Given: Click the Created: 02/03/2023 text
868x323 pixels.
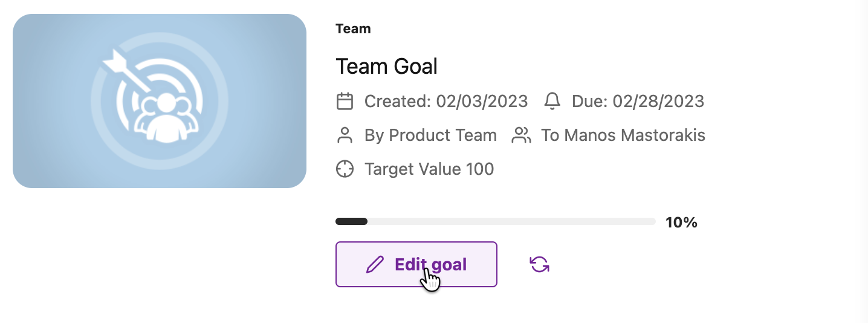Looking at the screenshot, I should [446, 101].
